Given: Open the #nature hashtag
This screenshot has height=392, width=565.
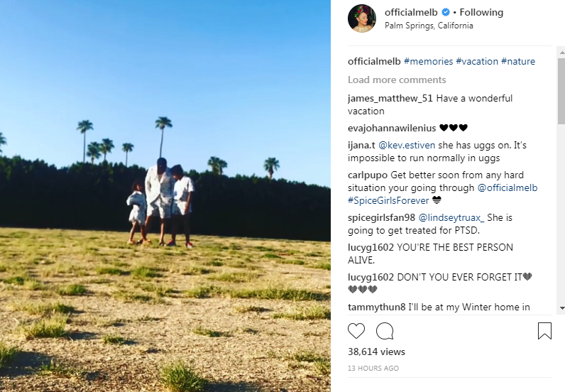Looking at the screenshot, I should [518, 61].
